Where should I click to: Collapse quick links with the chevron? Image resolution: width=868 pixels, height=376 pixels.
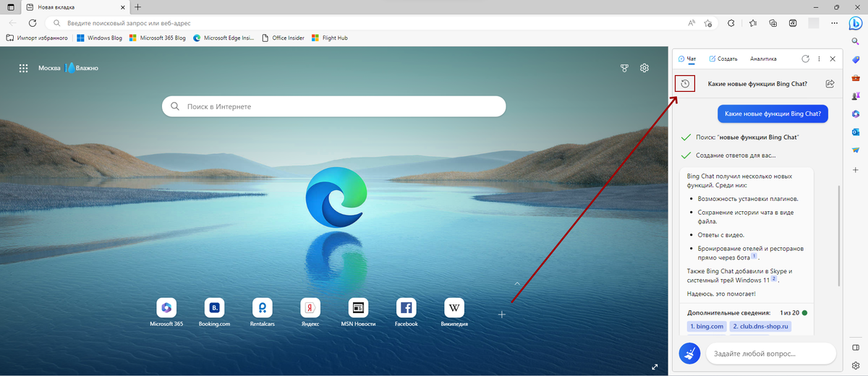pos(516,283)
